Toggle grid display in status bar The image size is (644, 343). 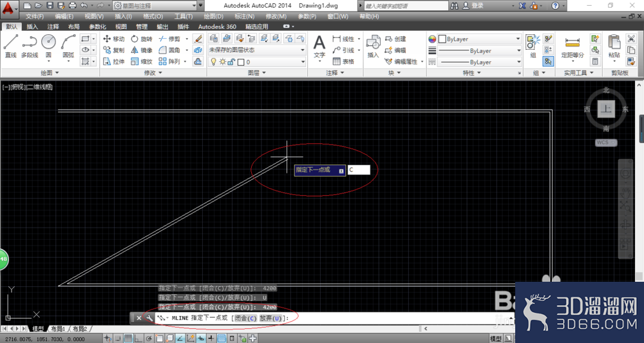(128, 339)
